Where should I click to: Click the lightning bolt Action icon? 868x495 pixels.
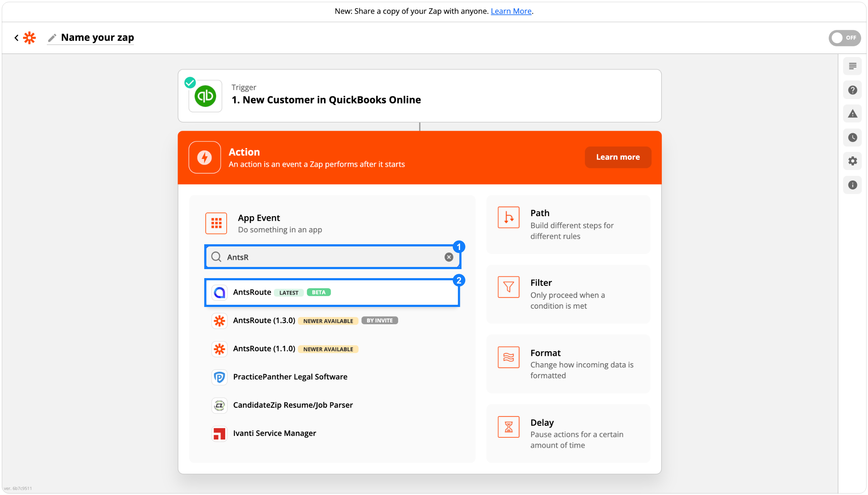pyautogui.click(x=205, y=157)
